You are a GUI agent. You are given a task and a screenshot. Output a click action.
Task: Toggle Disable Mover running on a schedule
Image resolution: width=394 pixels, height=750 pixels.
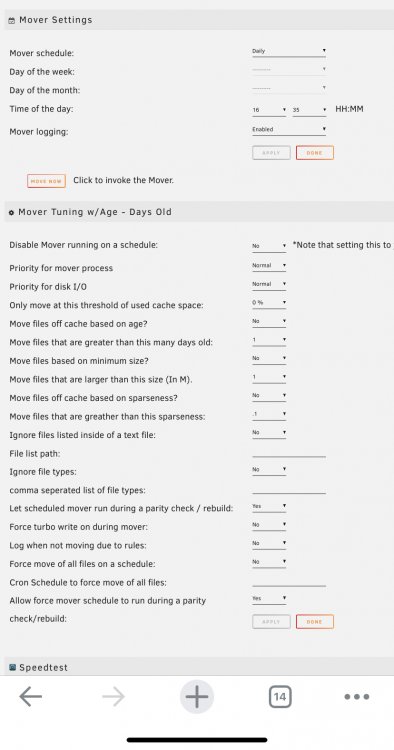pyautogui.click(x=269, y=246)
